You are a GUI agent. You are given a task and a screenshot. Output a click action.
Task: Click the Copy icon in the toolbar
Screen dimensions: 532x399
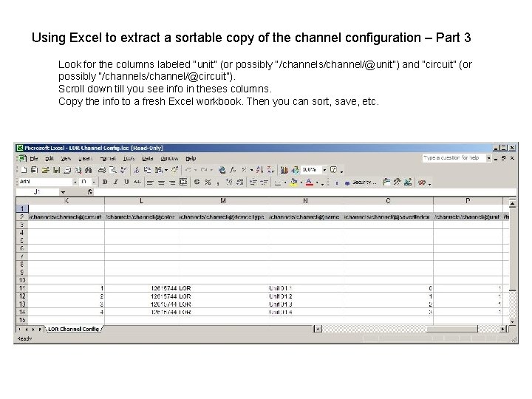point(148,170)
